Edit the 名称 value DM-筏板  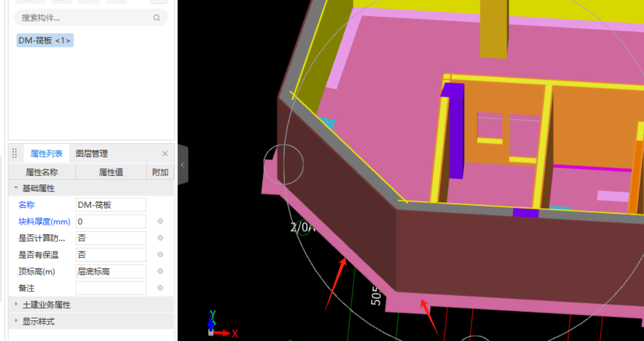click(111, 205)
